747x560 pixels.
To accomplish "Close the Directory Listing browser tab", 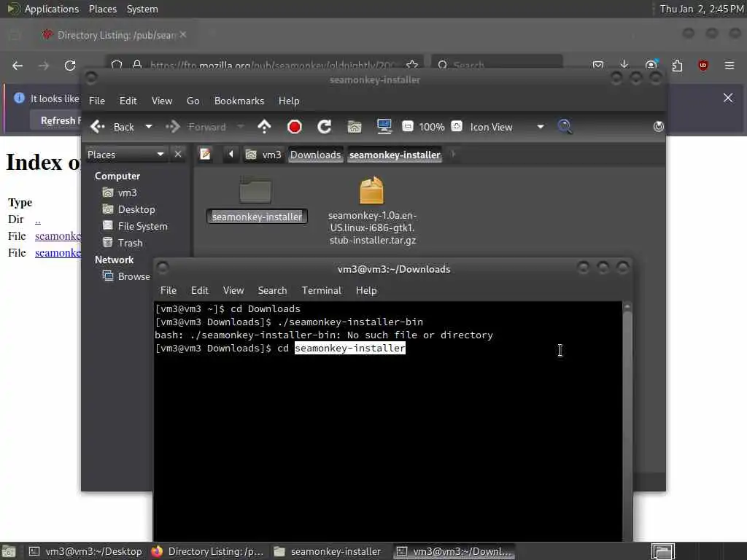I will pyautogui.click(x=183, y=35).
